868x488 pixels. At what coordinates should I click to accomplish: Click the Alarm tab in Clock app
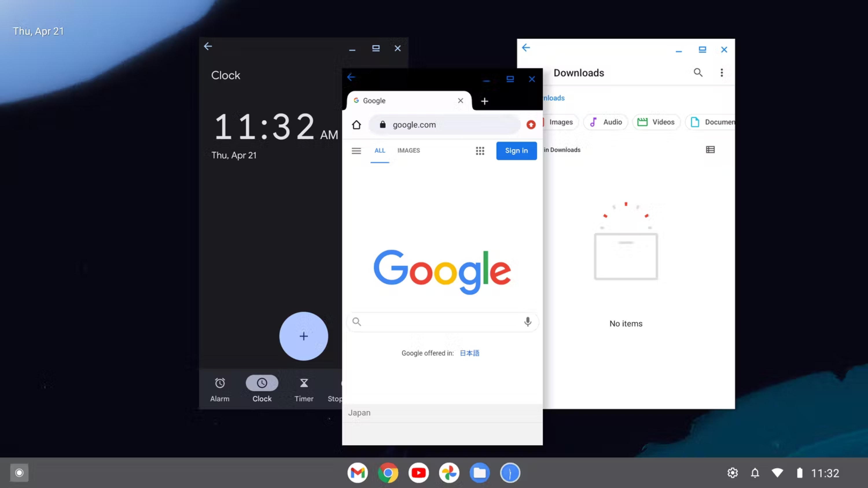[219, 389]
